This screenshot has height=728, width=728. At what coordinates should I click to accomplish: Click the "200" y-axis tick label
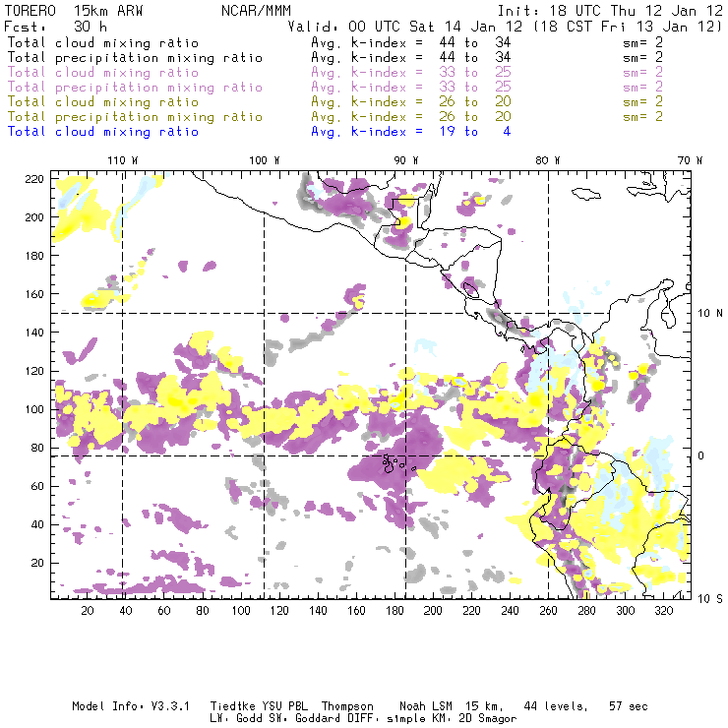point(34,217)
